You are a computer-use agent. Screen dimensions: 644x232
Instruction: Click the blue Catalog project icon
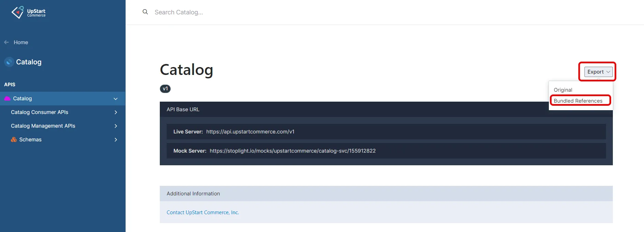coord(9,62)
